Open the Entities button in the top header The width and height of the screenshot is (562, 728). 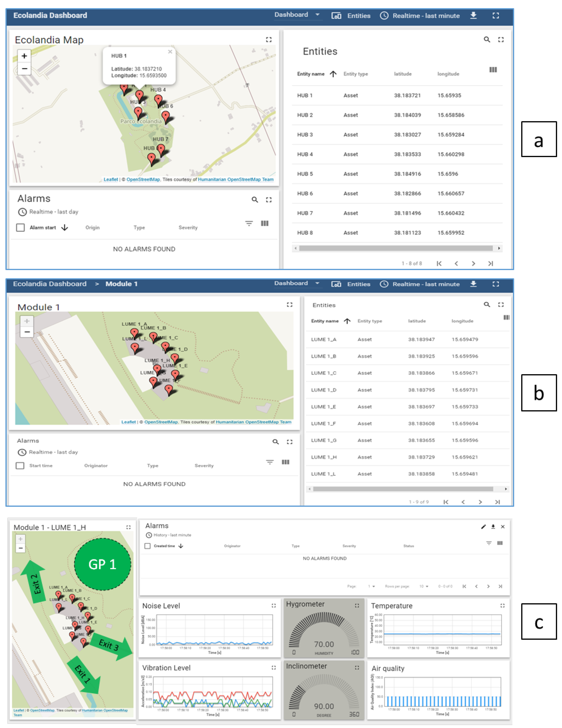[x=351, y=16]
